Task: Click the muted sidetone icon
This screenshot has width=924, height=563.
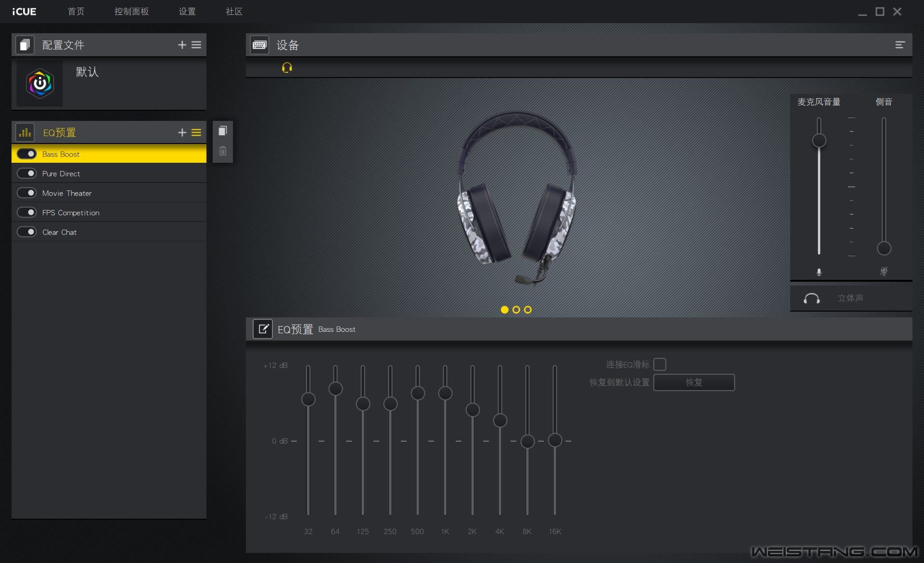Action: point(884,272)
